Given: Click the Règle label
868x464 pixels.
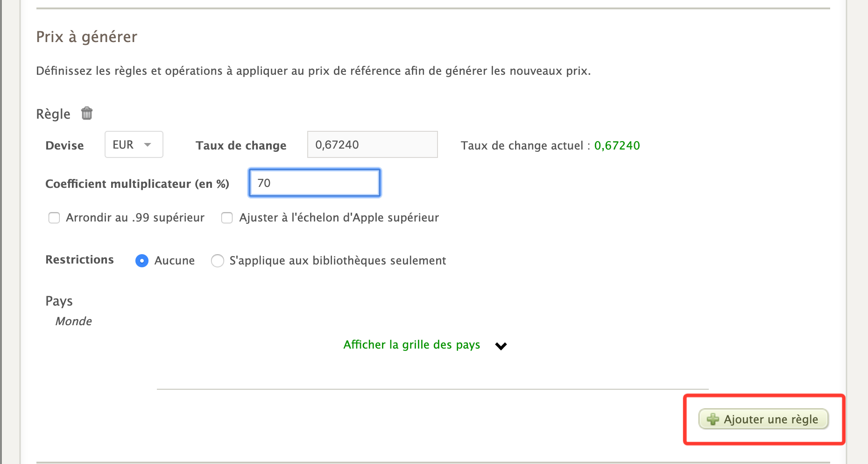Looking at the screenshot, I should point(53,114).
